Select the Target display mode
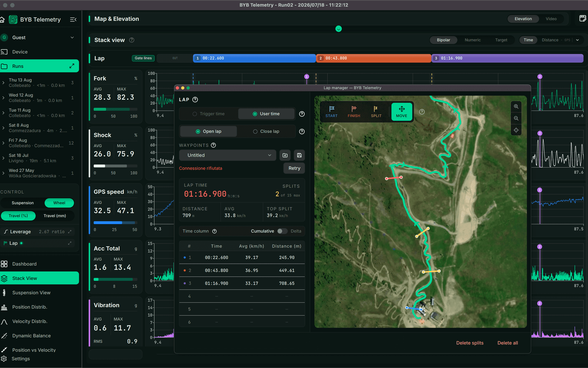Image resolution: width=588 pixels, height=368 pixels. (x=501, y=40)
